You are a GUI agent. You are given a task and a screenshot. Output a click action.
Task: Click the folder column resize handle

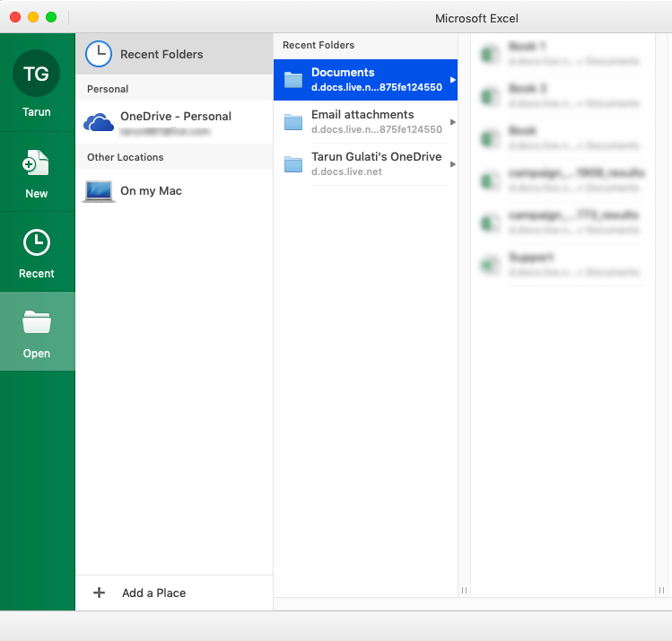464,591
